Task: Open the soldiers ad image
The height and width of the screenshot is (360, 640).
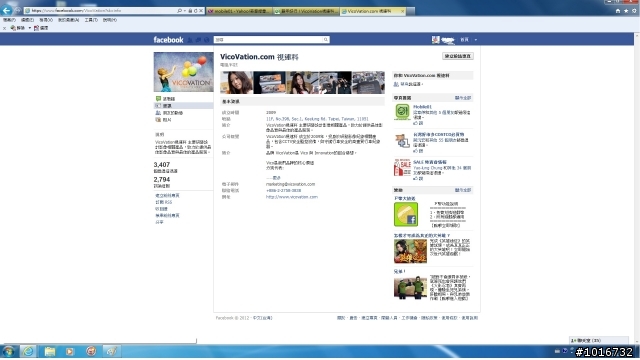Action: coord(410,287)
